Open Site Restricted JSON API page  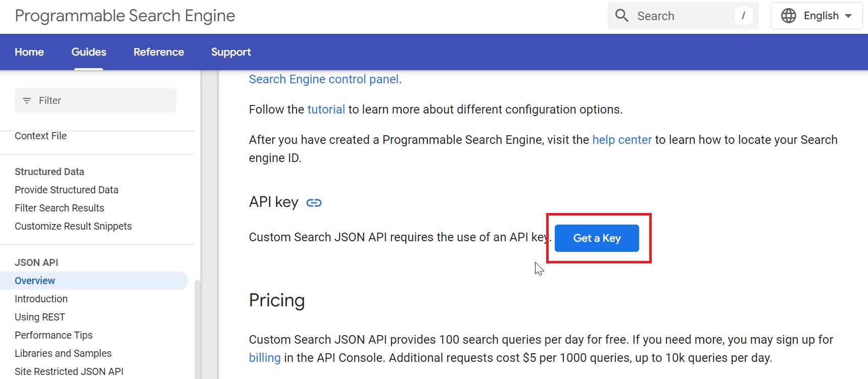69,371
